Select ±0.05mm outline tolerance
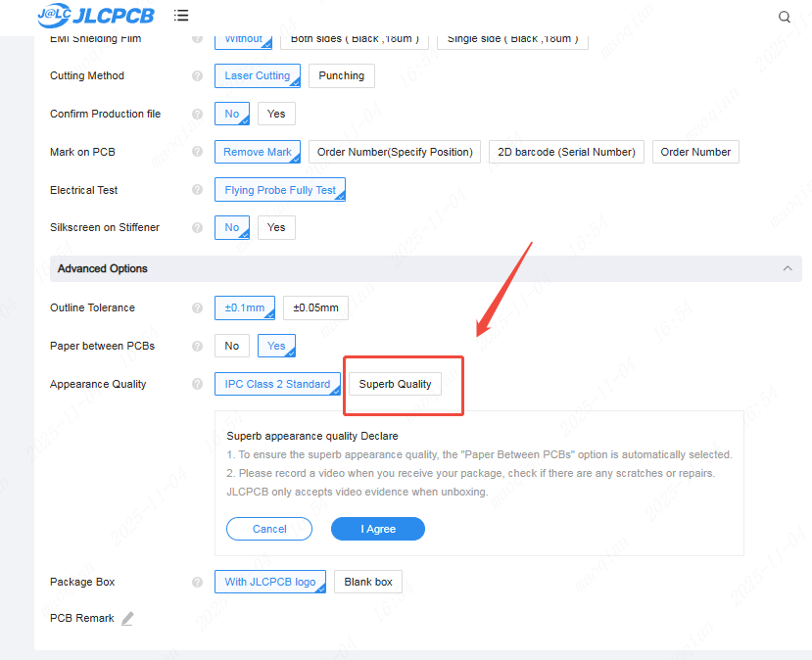Viewport: 812px width, 660px height. click(x=316, y=308)
